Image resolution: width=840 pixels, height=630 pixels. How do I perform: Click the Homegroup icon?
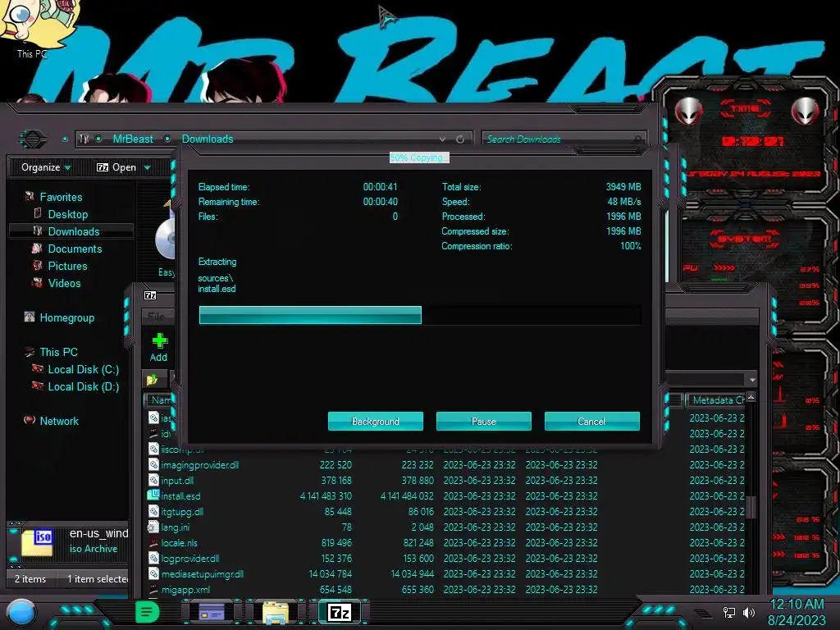pos(30,317)
